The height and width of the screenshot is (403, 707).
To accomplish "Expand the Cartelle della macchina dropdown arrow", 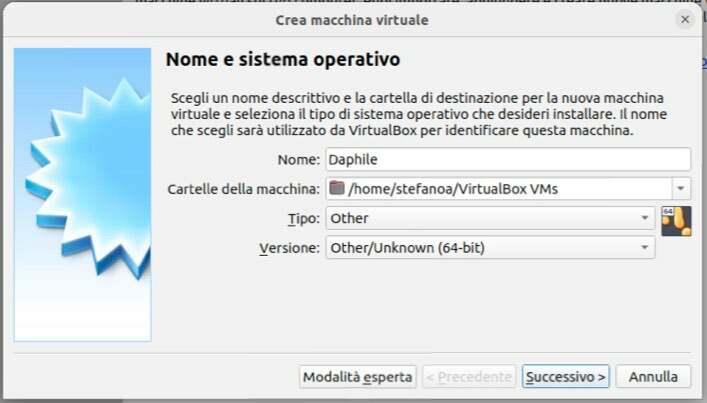I will 681,188.
